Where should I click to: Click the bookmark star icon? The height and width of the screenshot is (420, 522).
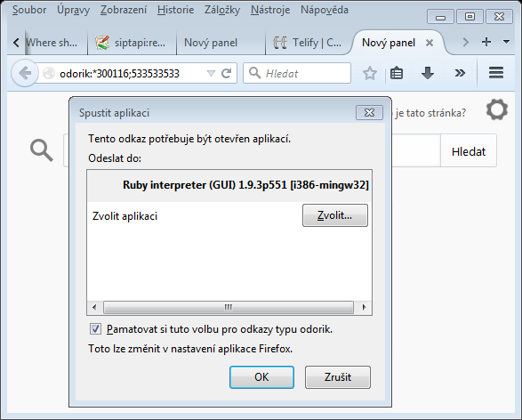370,73
